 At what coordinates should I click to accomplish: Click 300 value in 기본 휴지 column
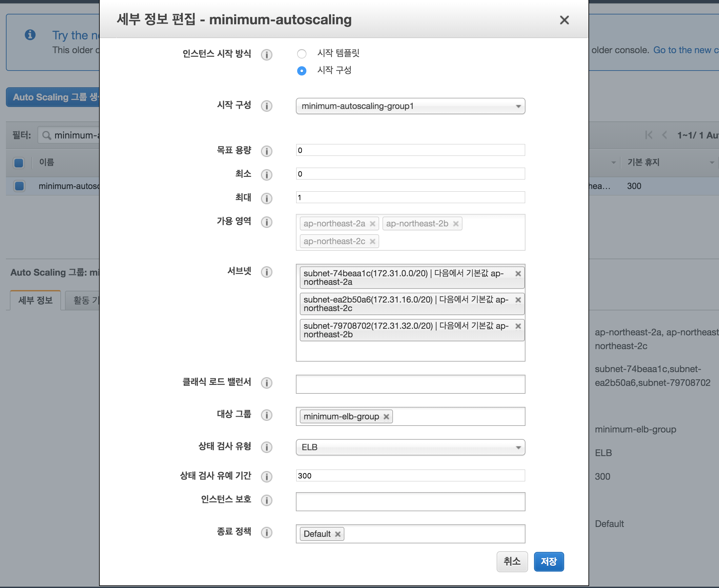point(634,186)
